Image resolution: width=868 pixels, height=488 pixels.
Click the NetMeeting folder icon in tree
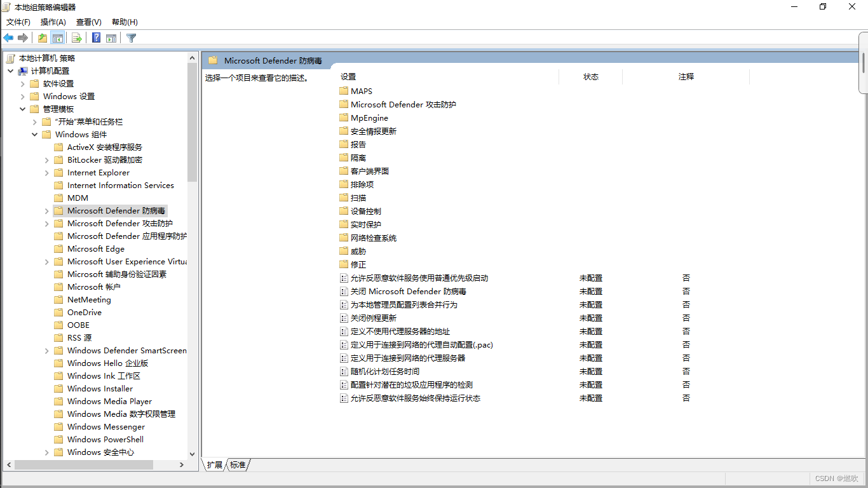[58, 299]
